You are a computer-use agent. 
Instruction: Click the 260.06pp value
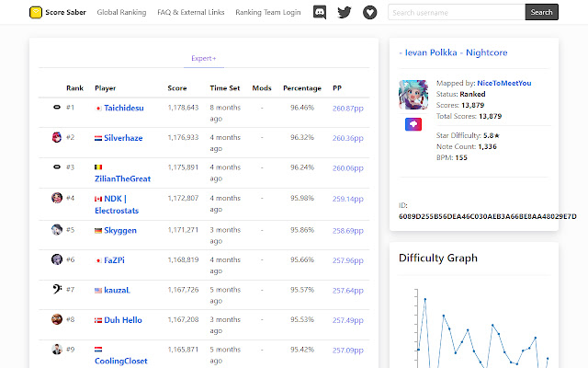[x=348, y=168]
